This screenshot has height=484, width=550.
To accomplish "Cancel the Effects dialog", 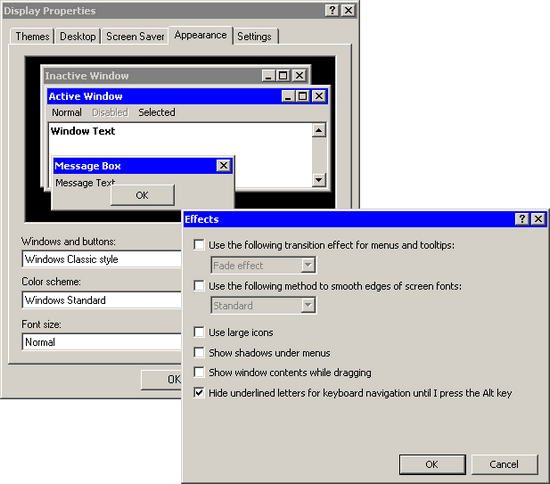I will [x=504, y=464].
